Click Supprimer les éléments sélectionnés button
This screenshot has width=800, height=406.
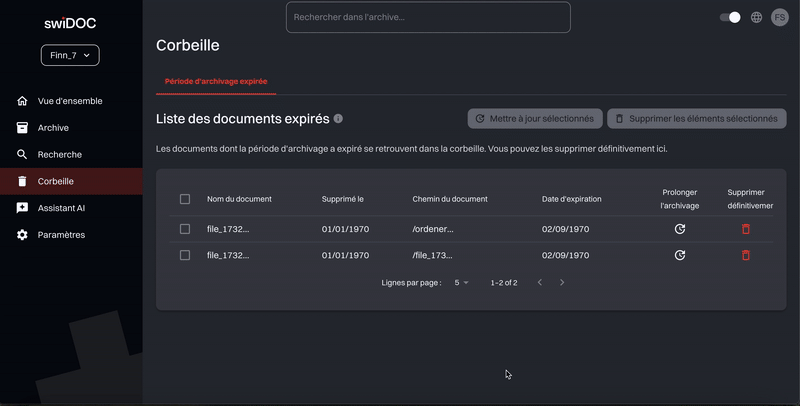(696, 119)
